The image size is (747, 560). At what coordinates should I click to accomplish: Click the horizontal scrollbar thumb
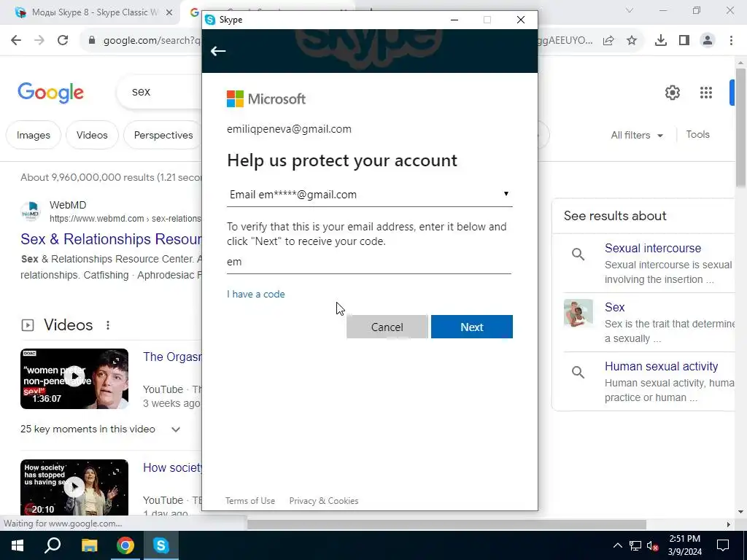pos(446,524)
